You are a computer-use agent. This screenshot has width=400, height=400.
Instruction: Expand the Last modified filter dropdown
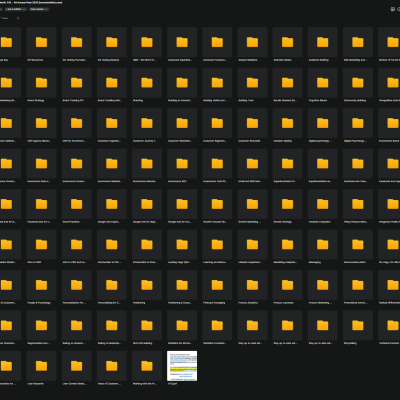click(x=16, y=9)
